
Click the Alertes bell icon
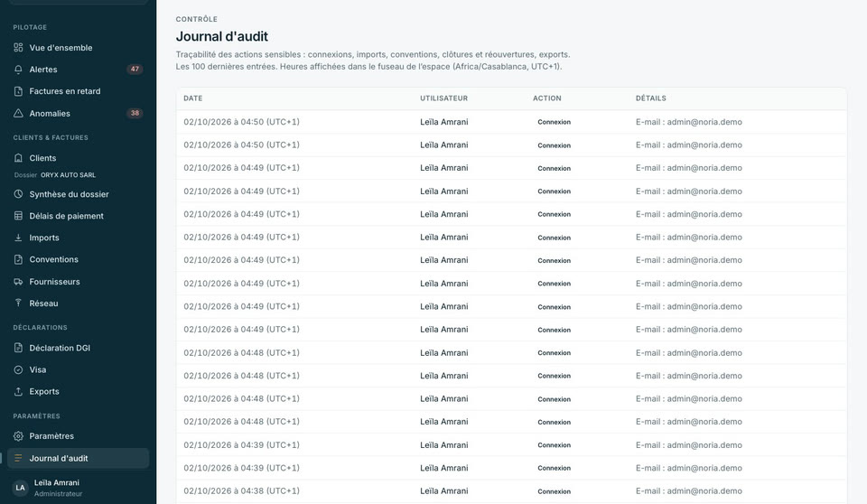click(18, 70)
